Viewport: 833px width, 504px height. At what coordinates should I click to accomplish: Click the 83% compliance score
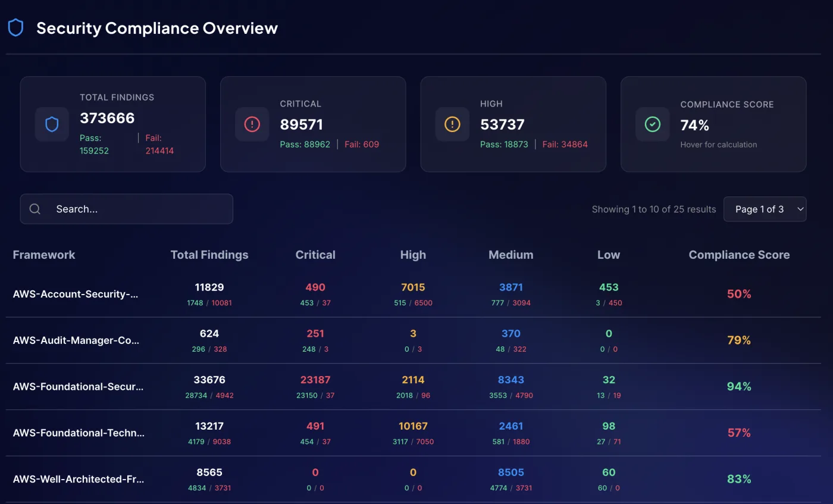(x=739, y=480)
